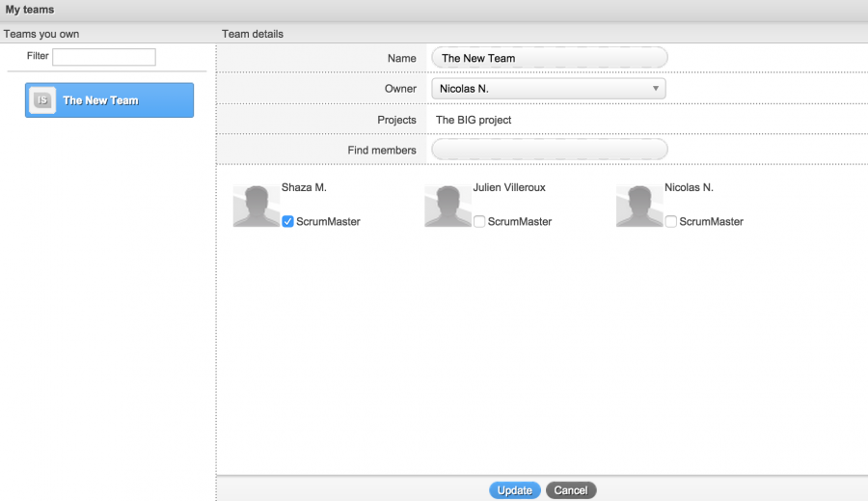Click Shaza M. avatar picture
This screenshot has height=501, width=868.
click(257, 206)
